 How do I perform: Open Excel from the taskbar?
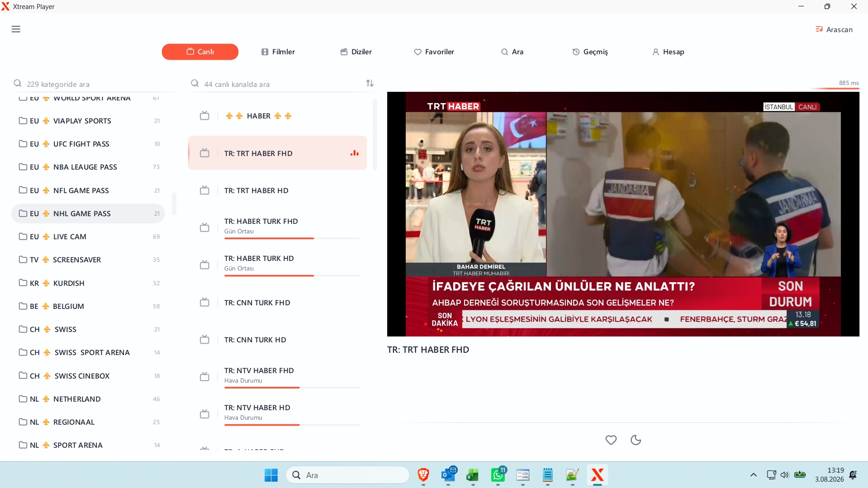473,475
